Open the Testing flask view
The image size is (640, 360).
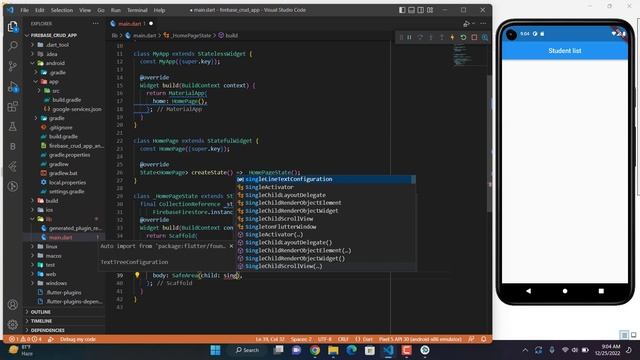pyautogui.click(x=13, y=127)
